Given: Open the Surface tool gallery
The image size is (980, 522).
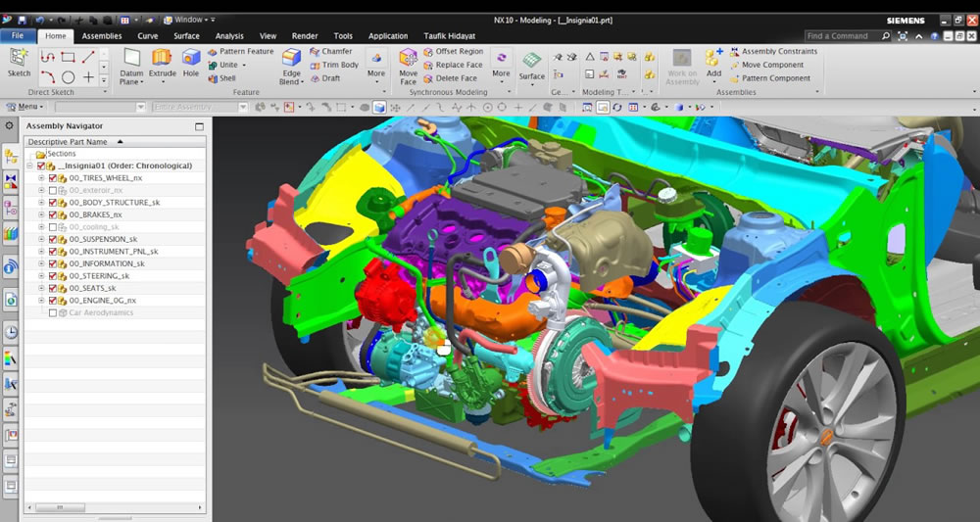Looking at the screenshot, I should (x=531, y=65).
